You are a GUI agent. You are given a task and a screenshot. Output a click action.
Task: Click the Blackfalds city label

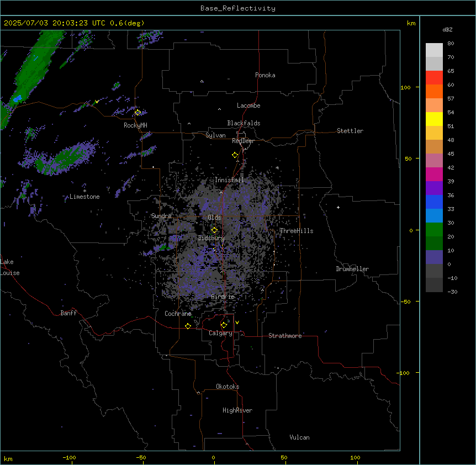point(244,123)
